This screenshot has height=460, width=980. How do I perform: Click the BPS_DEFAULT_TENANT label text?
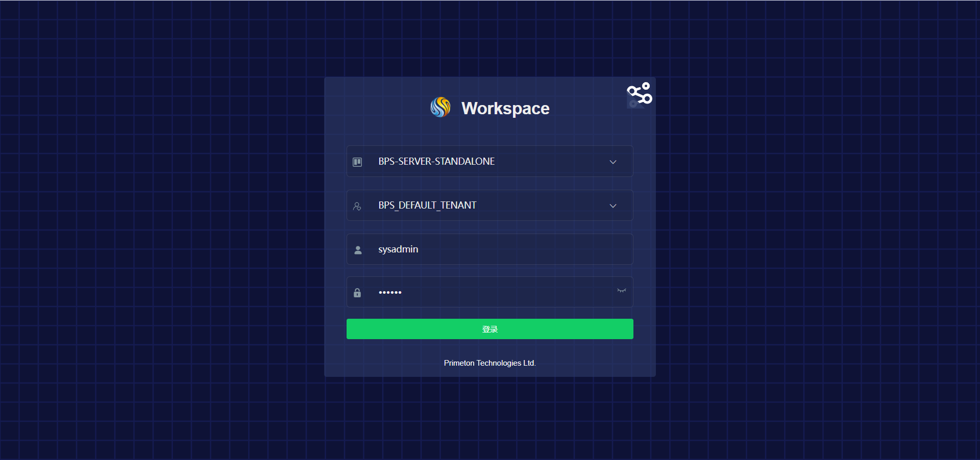(x=427, y=206)
